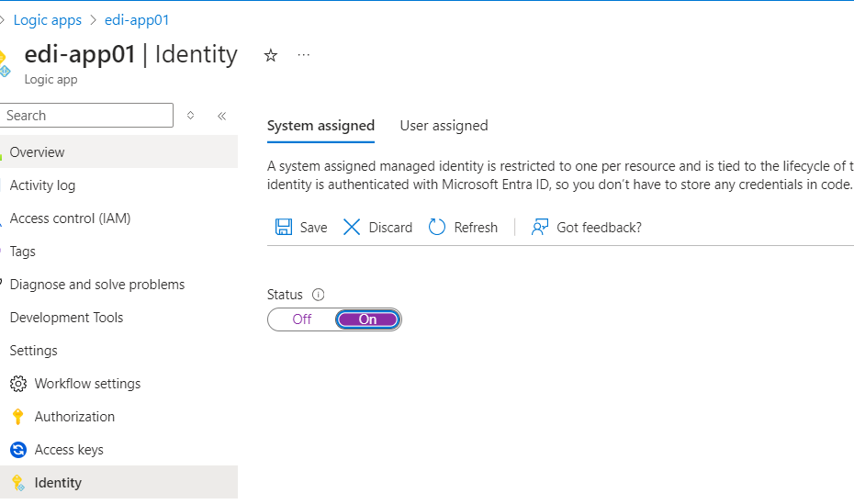Open Workflow settings
Screen dimensions: 854x504
click(118, 384)
